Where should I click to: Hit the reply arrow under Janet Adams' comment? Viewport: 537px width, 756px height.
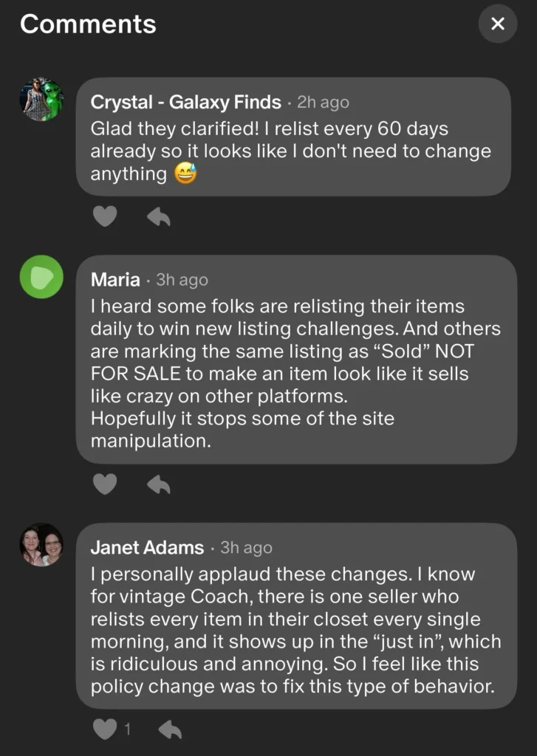click(x=171, y=729)
